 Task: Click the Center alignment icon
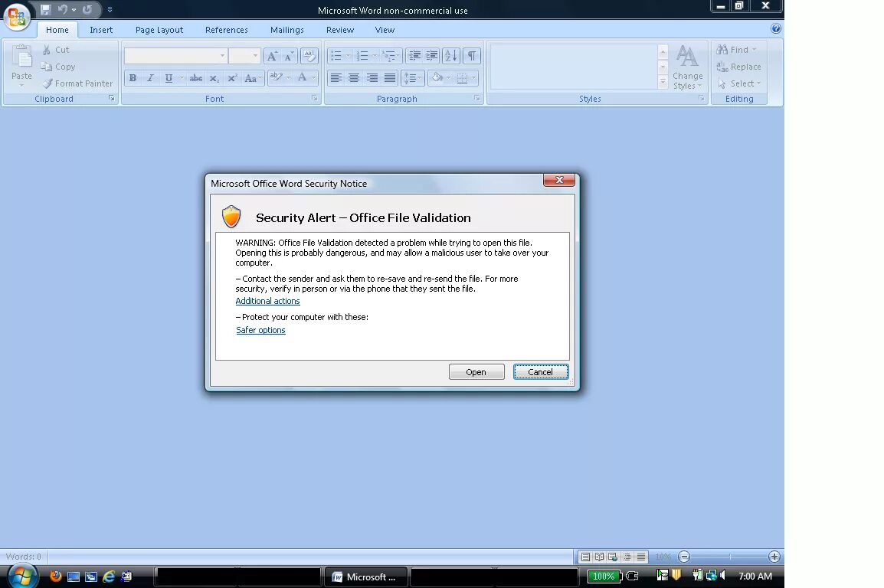click(353, 78)
